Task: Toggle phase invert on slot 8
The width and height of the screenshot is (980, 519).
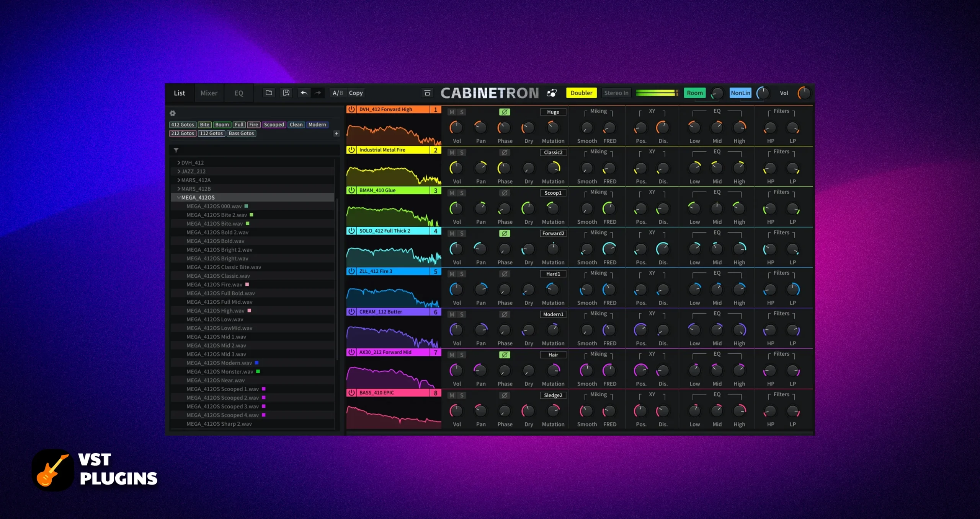Action: click(505, 395)
